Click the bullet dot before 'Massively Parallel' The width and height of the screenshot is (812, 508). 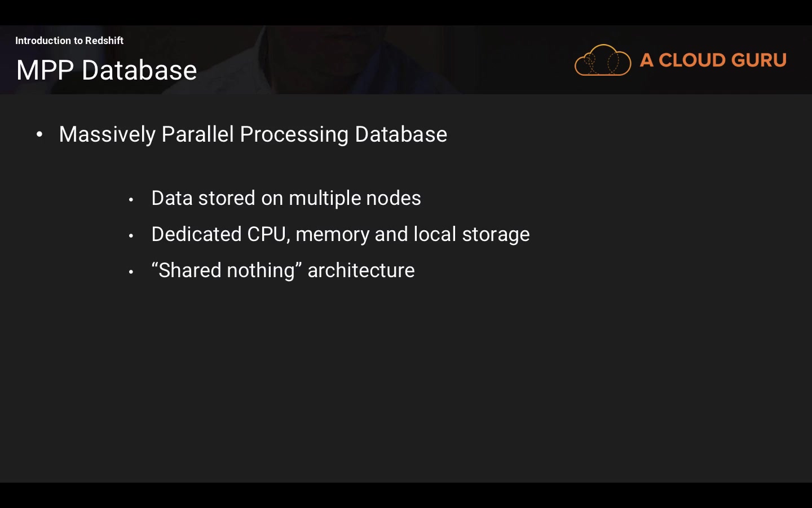click(39, 134)
